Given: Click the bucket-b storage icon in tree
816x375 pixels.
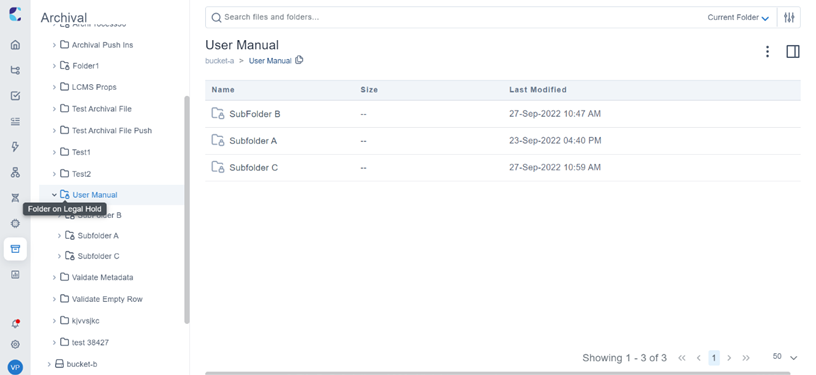Looking at the screenshot, I should [x=59, y=364].
